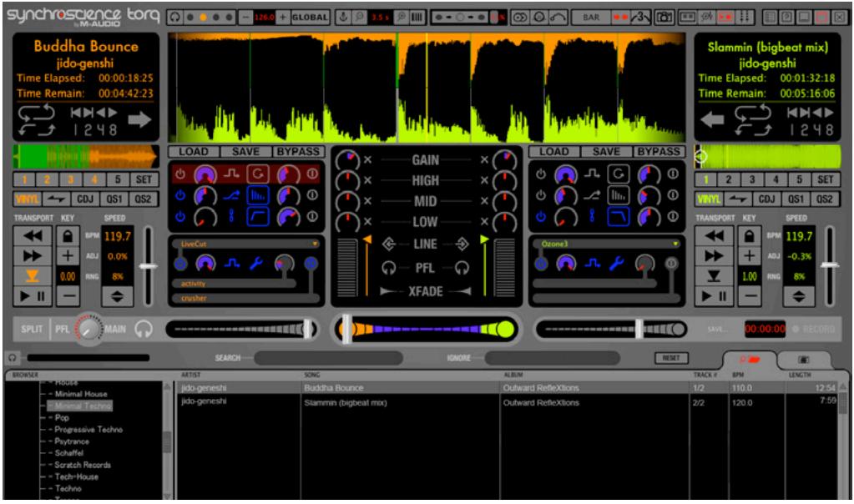Toggle the left deck key lock icon
This screenshot has height=504, width=854.
(68, 235)
